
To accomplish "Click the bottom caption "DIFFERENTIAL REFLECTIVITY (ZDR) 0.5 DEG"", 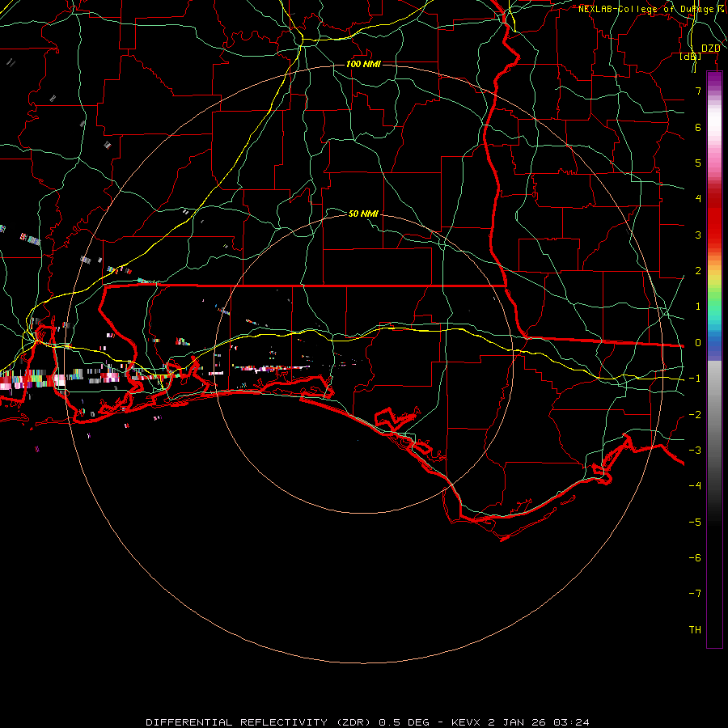I will point(287,722).
